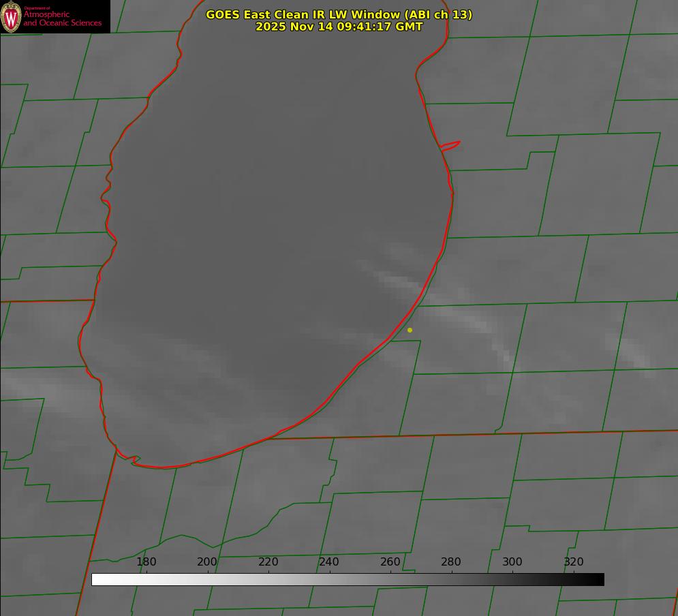Click the white left end of colorbar
The width and height of the screenshot is (678, 616).
coord(97,579)
